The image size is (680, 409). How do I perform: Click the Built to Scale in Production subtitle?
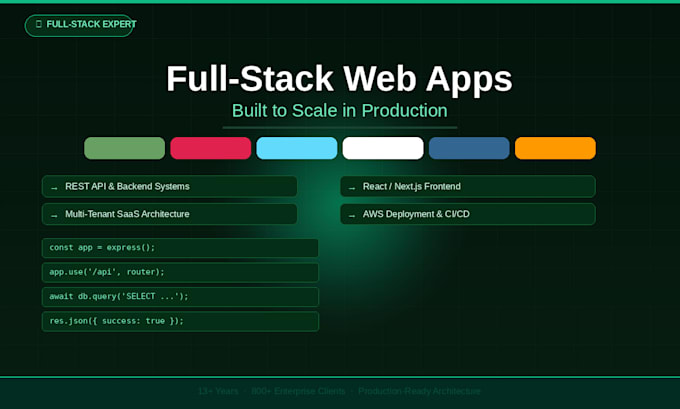340,111
